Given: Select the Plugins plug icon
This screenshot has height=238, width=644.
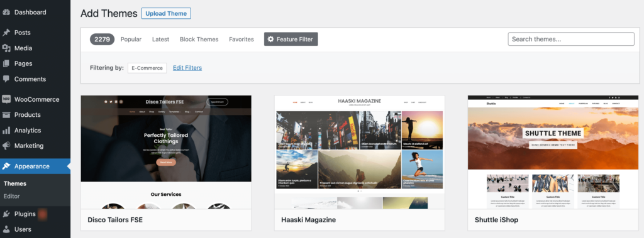Looking at the screenshot, I should coord(6,214).
